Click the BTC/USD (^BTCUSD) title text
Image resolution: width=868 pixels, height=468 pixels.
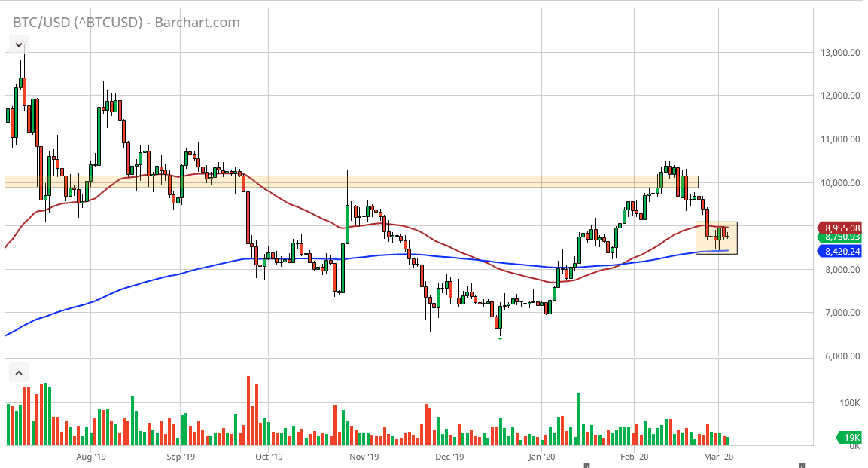coord(75,22)
